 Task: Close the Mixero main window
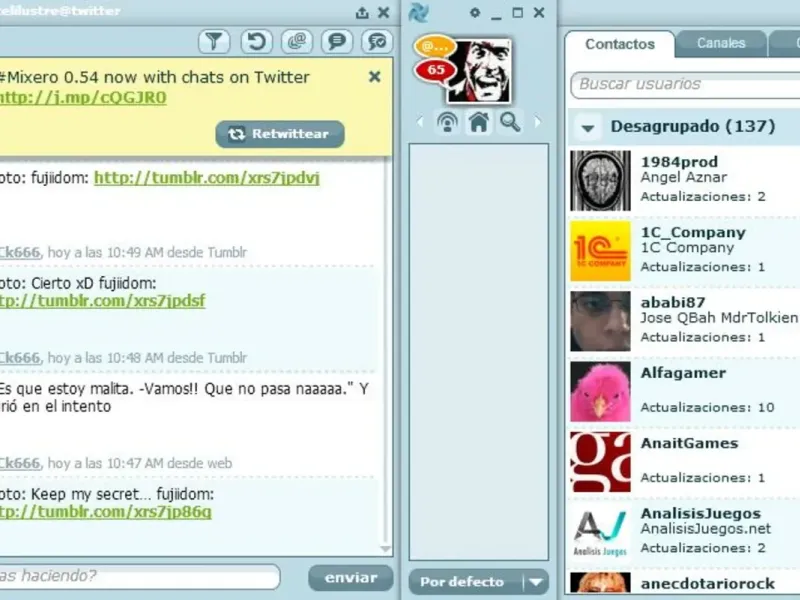[539, 13]
